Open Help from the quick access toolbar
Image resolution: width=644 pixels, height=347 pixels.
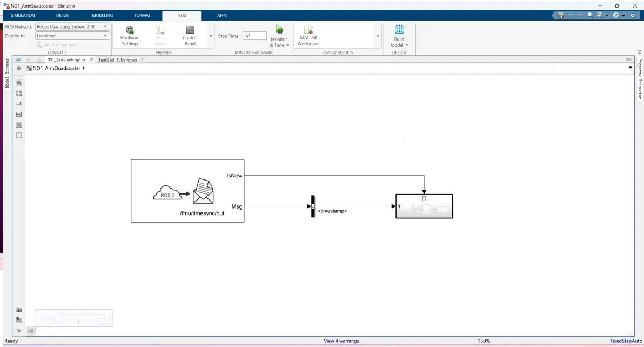point(616,15)
